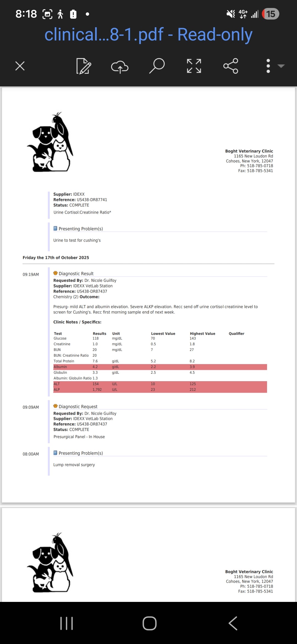297x644 pixels.
Task: Open the three-dot more options menu
Action: 268,66
